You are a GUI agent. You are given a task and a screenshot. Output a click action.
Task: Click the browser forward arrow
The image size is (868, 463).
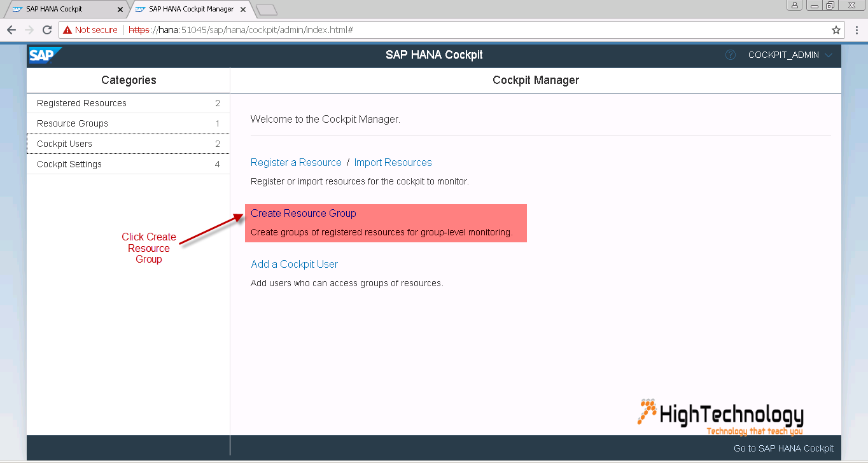pos(29,30)
